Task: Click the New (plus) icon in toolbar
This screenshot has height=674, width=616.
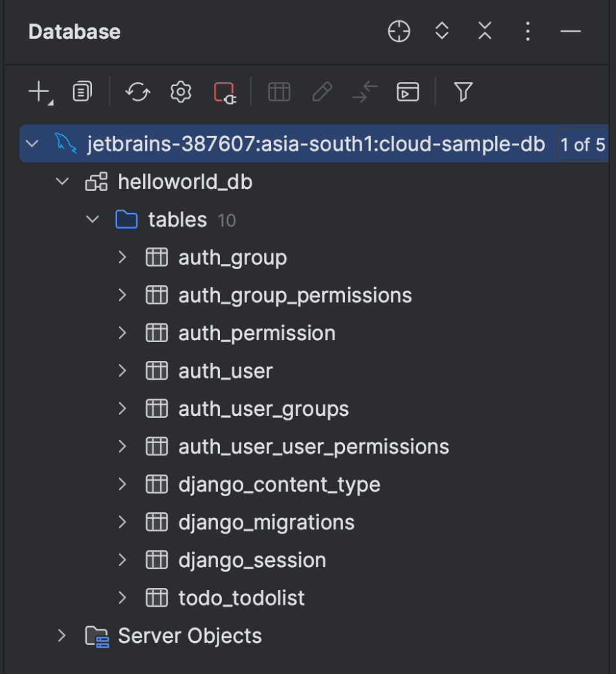Action: click(x=39, y=92)
